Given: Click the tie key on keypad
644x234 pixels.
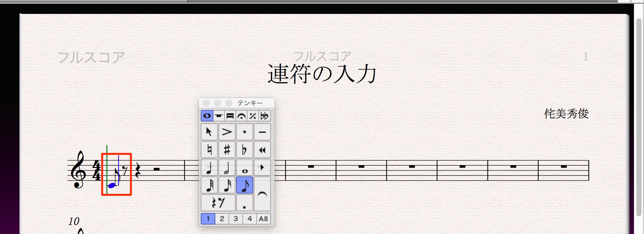Looking at the screenshot, I should pyautogui.click(x=262, y=194).
